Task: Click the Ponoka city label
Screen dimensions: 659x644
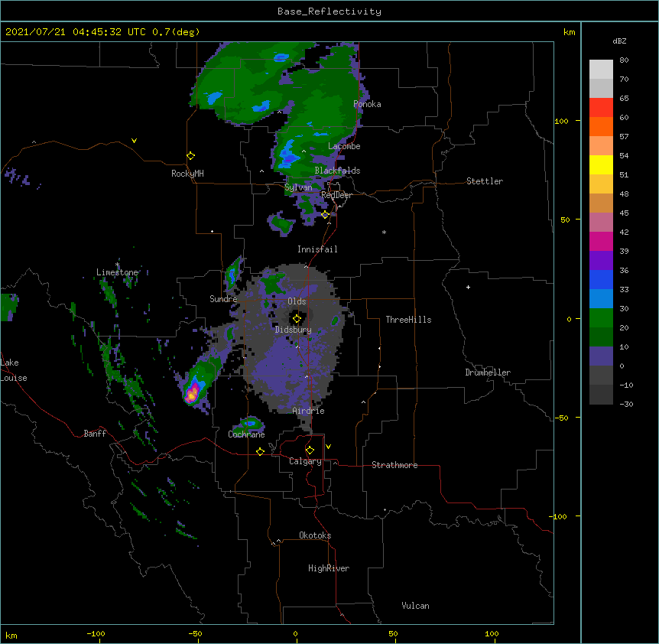Action: pyautogui.click(x=367, y=104)
